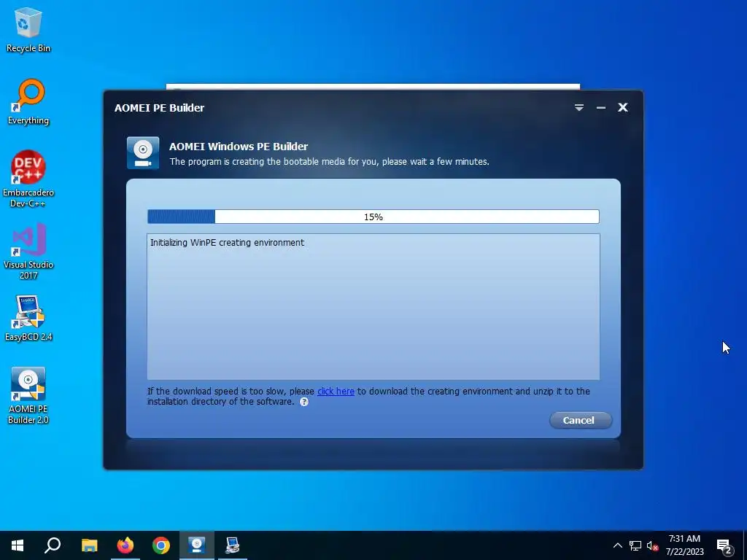The height and width of the screenshot is (560, 747).
Task: Select the AOMEI PE Builder 2.0 desktop shortcut
Action: [x=28, y=395]
